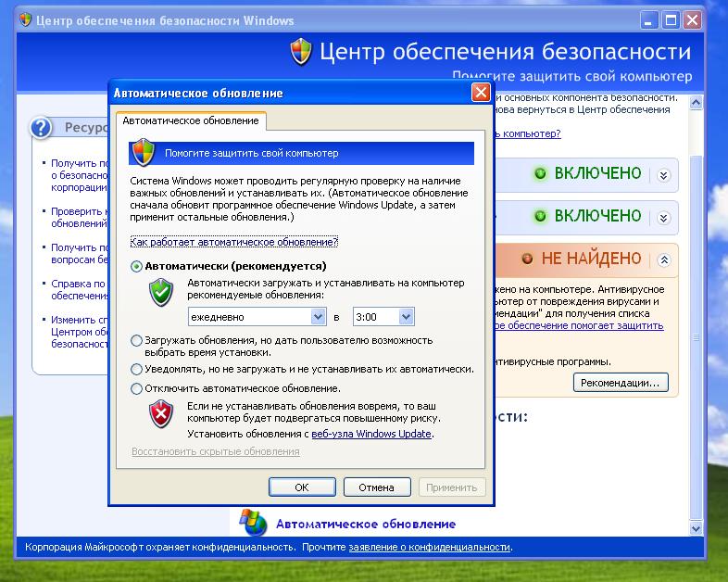
Task: Minimize the Security Center window
Action: click(x=649, y=20)
